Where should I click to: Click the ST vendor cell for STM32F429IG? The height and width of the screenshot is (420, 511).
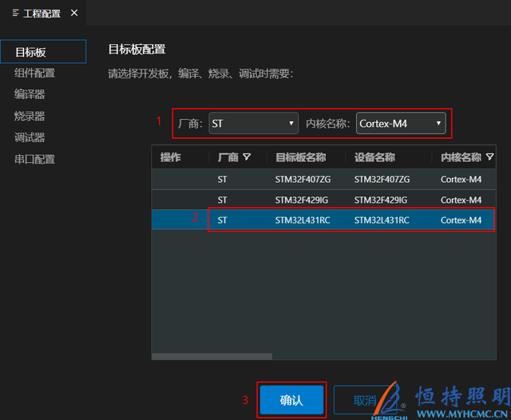point(222,200)
